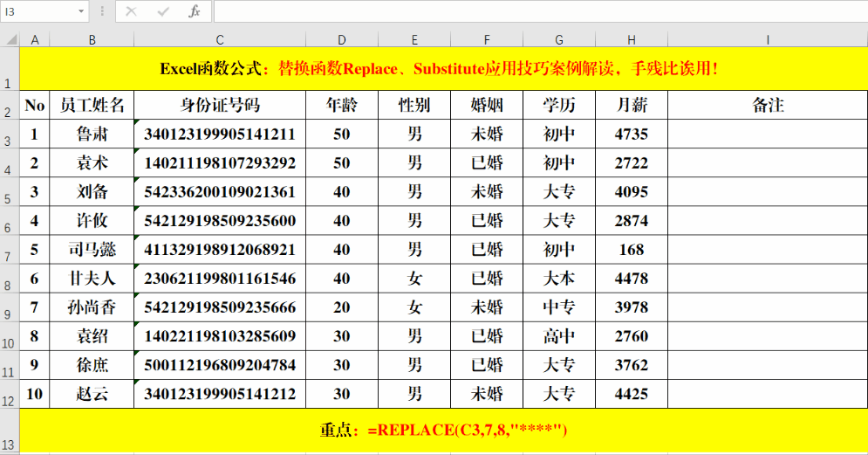Select column D header
This screenshot has height=455, width=868.
point(342,39)
